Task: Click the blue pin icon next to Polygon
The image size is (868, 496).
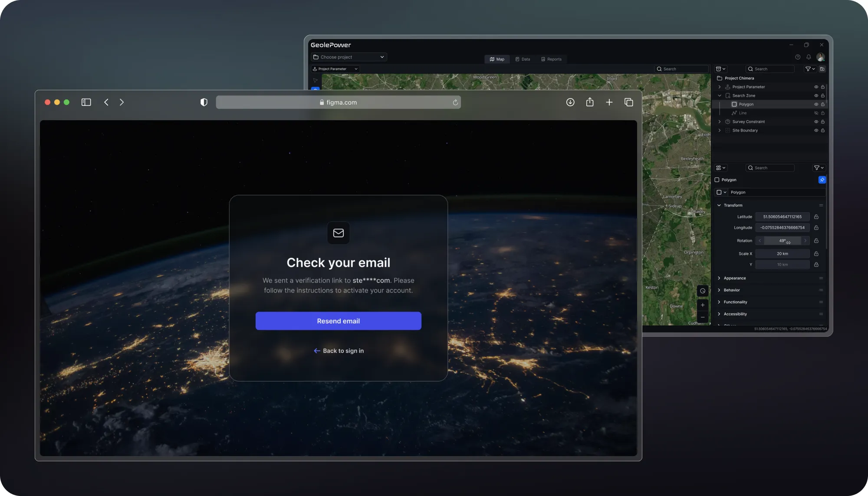Action: coord(822,179)
